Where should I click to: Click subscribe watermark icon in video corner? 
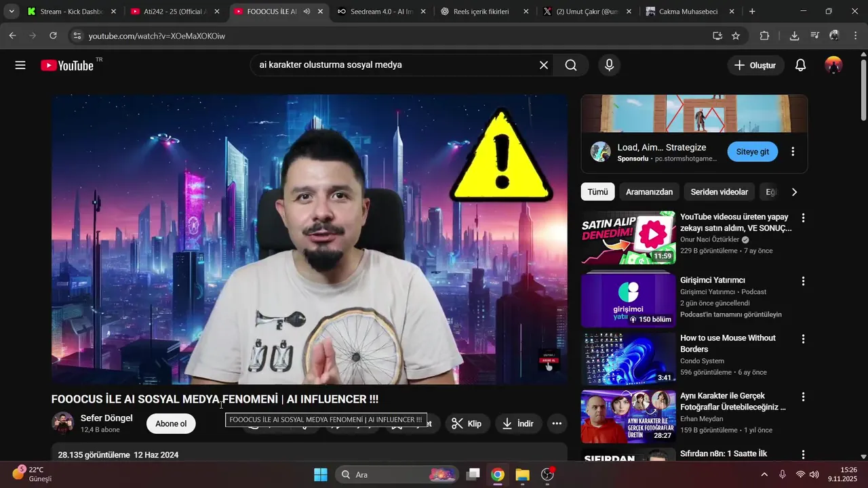[549, 361]
